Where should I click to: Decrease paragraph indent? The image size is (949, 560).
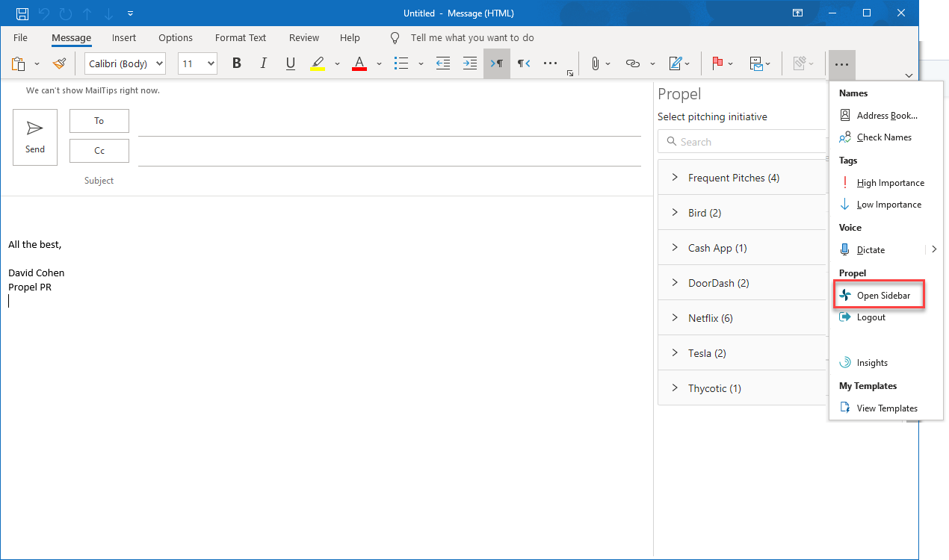click(x=443, y=64)
